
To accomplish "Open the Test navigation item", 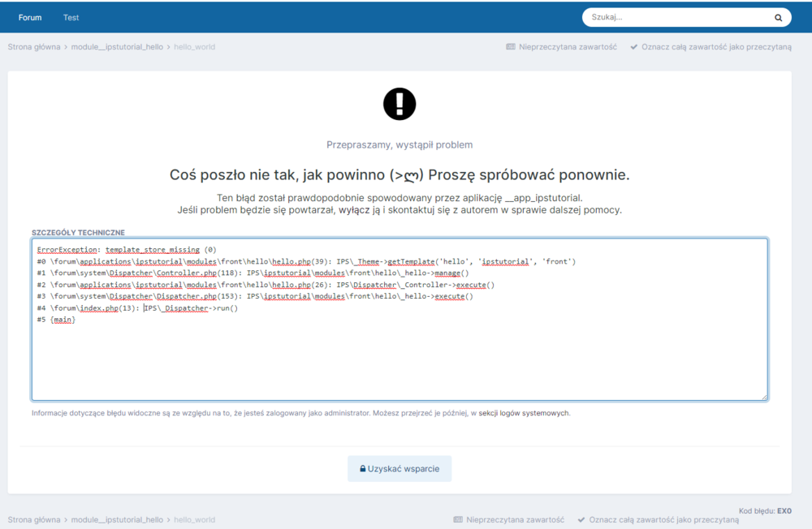I will (71, 17).
